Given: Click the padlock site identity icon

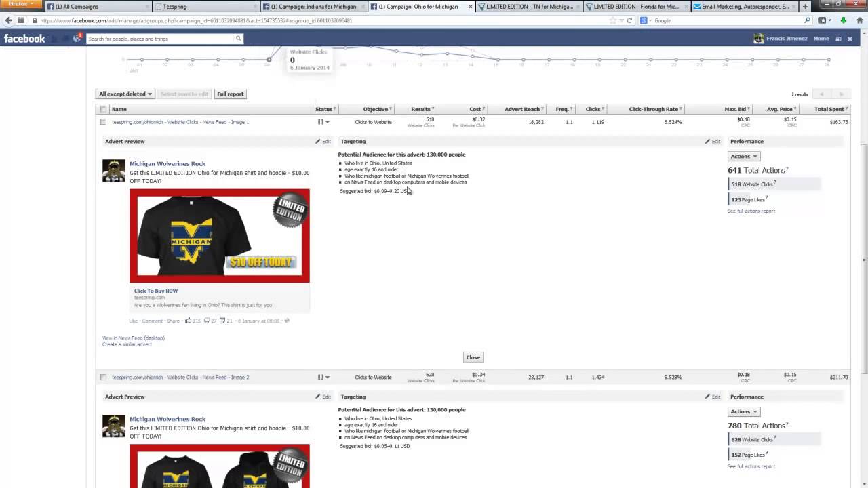Looking at the screenshot, I should point(35,20).
